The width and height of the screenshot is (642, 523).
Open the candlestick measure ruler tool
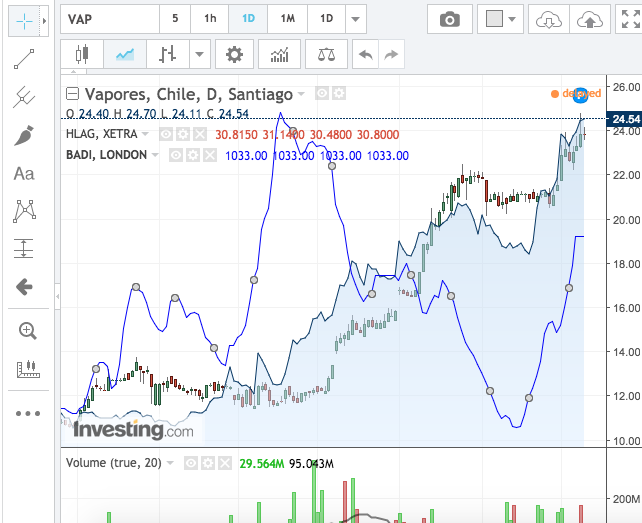point(28,369)
